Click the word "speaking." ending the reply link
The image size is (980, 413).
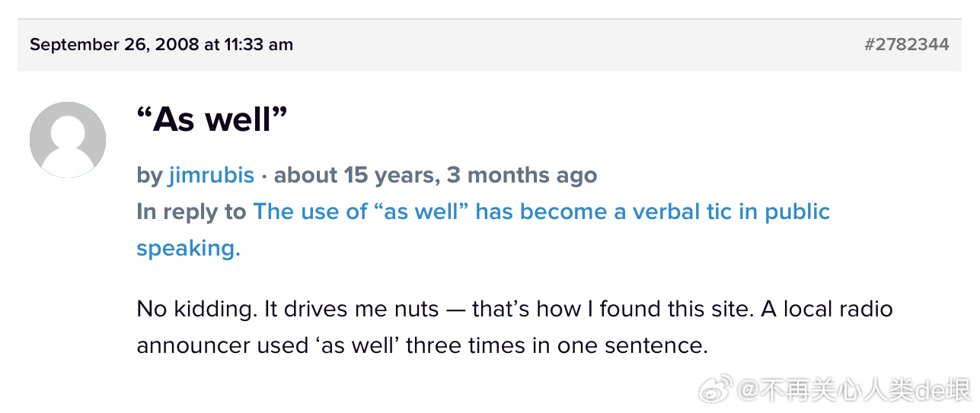tap(188, 248)
